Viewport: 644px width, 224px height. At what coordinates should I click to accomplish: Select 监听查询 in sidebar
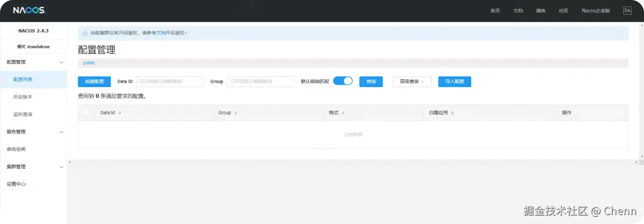23,115
